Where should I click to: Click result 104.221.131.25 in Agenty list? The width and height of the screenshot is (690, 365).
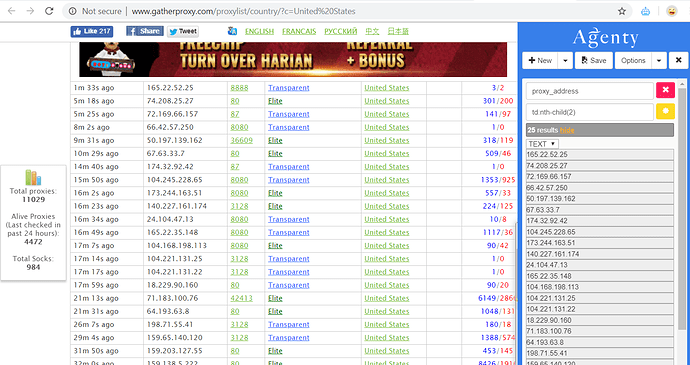[x=600, y=298]
